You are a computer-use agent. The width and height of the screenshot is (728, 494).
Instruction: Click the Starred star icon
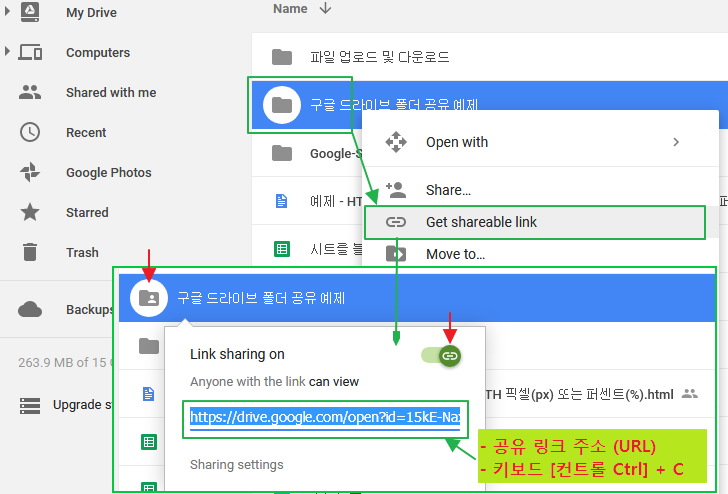point(30,212)
